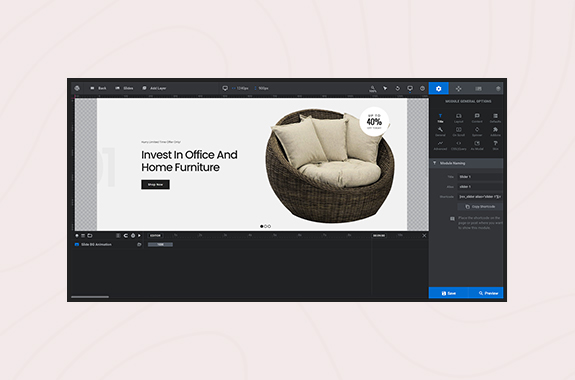Click the Shortcode text field

click(480, 197)
